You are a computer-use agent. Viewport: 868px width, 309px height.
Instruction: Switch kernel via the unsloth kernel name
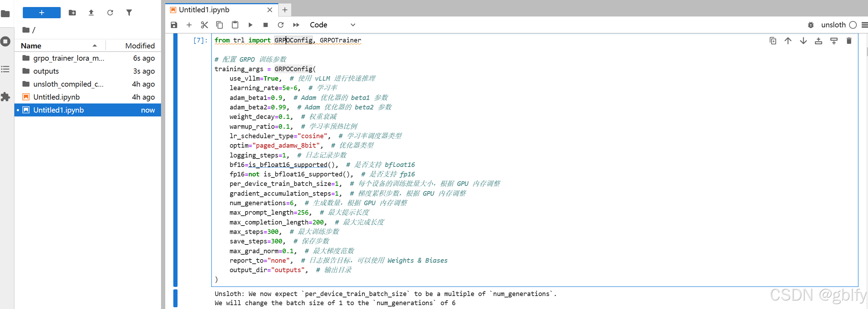point(833,25)
